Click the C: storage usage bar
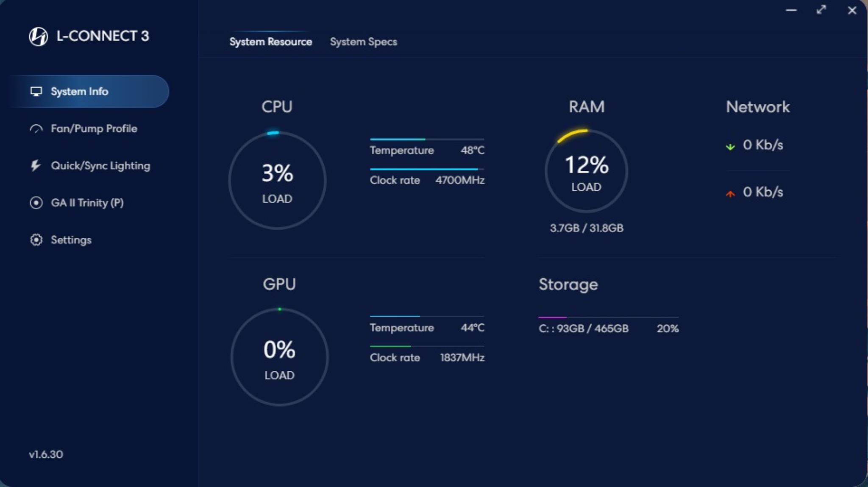The width and height of the screenshot is (868, 487). (608, 317)
